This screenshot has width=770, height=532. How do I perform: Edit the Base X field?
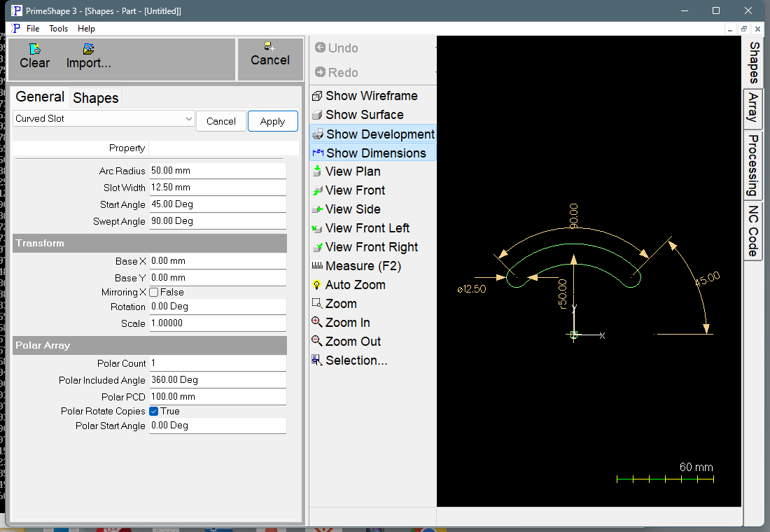tap(218, 261)
